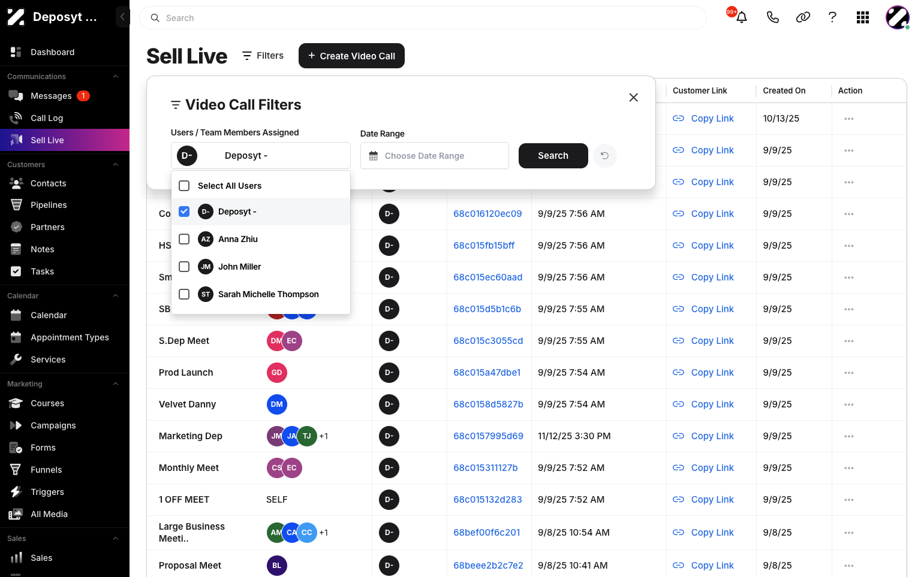Check the Anna Zhiu checkbox
The width and height of the screenshot is (924, 577).
[x=184, y=239]
